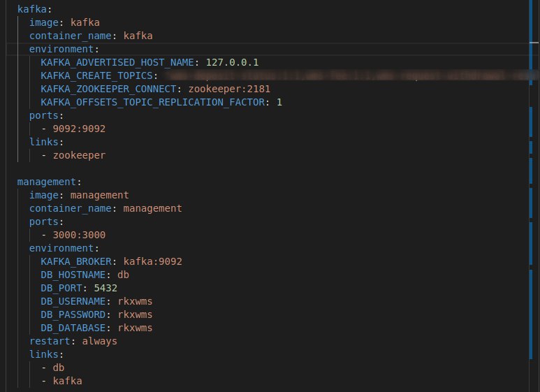
Task: Click 'image: management' line
Action: coord(79,195)
